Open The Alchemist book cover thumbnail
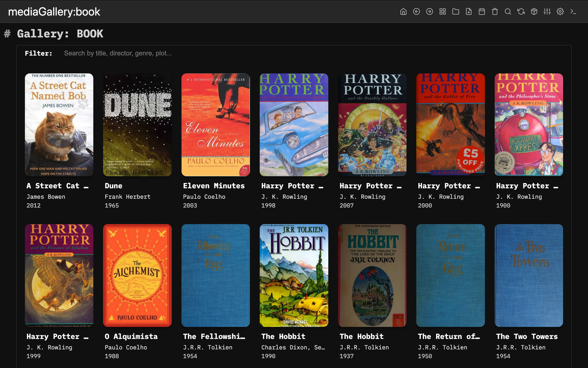Viewport: 588px width, 368px height. (137, 275)
